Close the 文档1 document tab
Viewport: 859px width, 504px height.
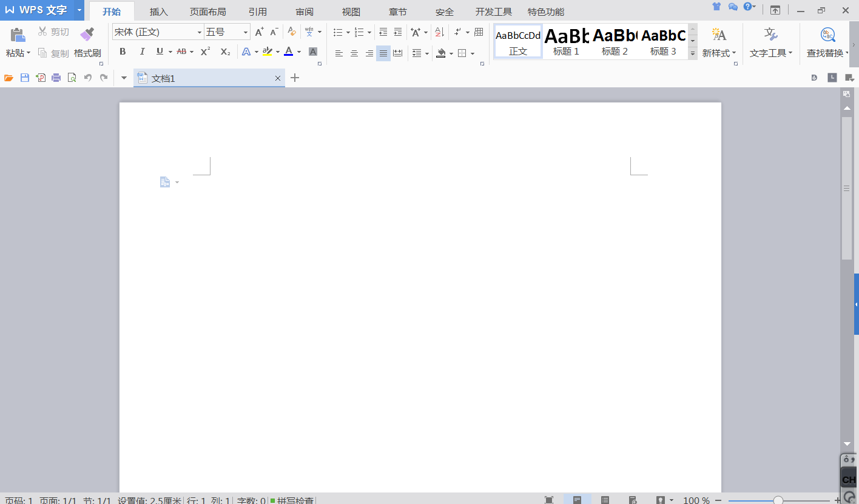(278, 78)
